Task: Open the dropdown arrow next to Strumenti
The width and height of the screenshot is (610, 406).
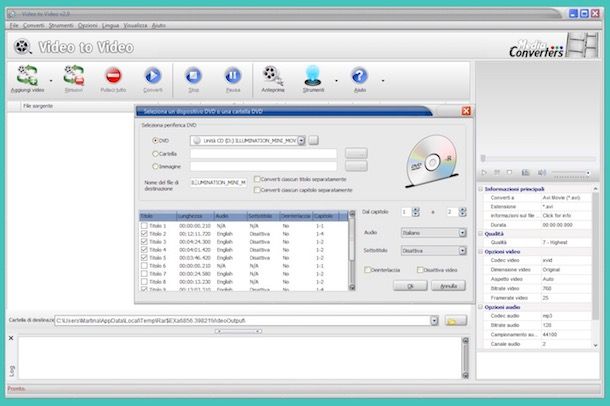Action: coord(337,81)
